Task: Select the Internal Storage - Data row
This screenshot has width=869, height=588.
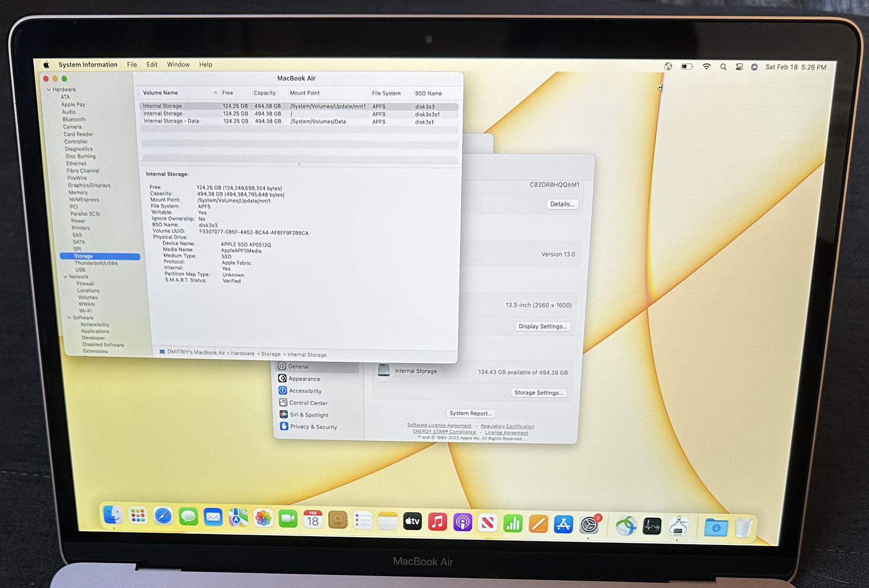Action: coord(299,121)
